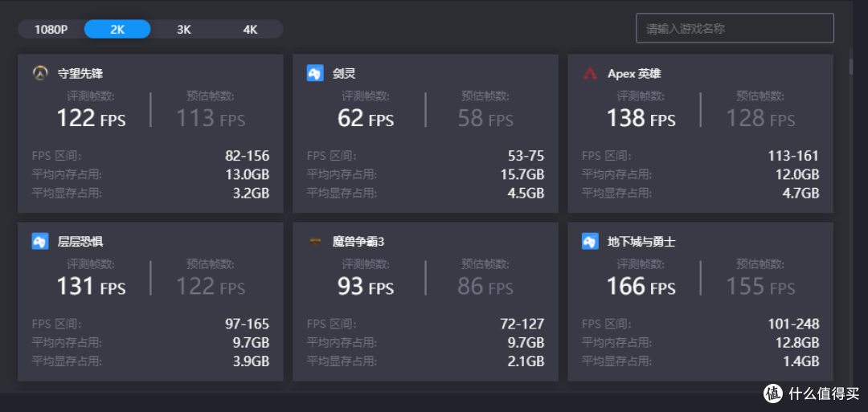Click the 166 FPS tested value
Viewport: 868px width, 412px height.
click(x=641, y=287)
